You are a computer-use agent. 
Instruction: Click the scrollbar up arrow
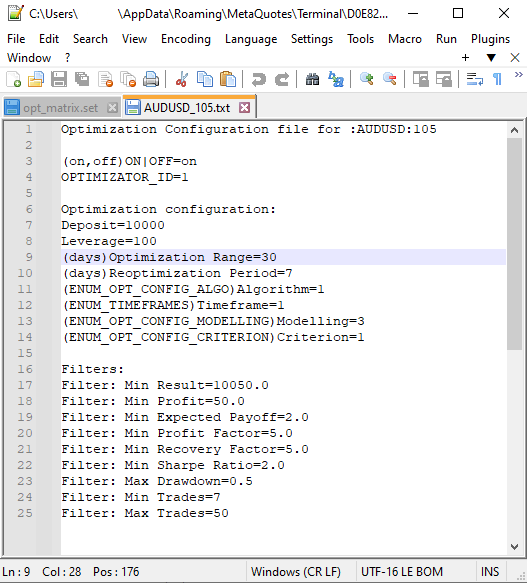pos(514,130)
